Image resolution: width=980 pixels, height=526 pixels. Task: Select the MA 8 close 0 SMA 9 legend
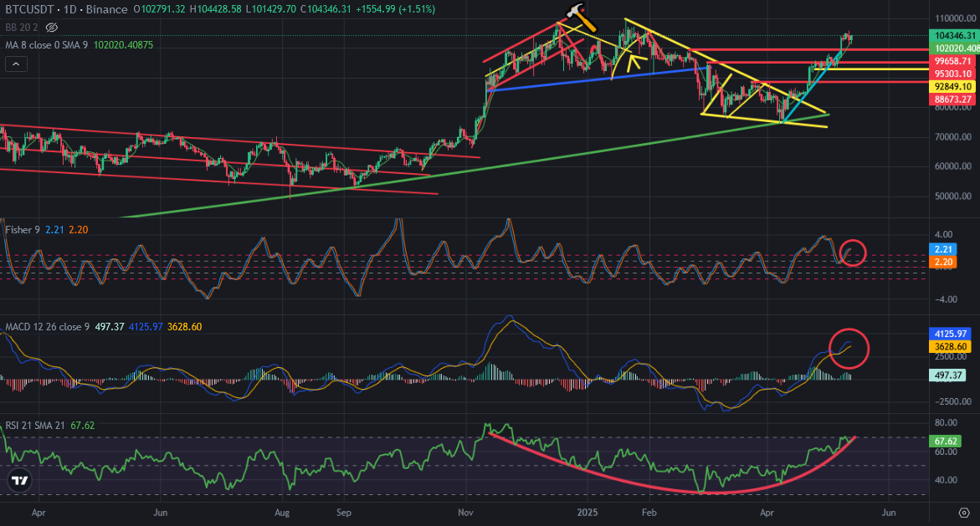(47, 45)
